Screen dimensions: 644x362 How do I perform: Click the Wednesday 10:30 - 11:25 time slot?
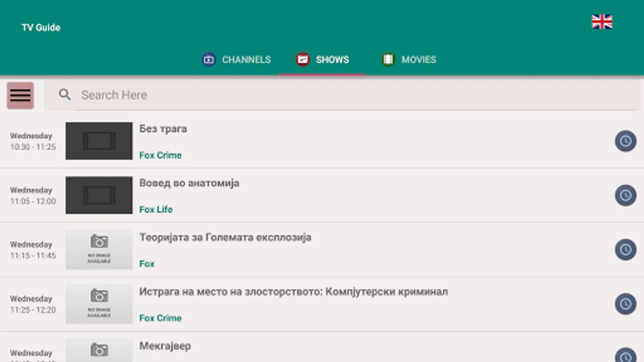click(x=33, y=141)
